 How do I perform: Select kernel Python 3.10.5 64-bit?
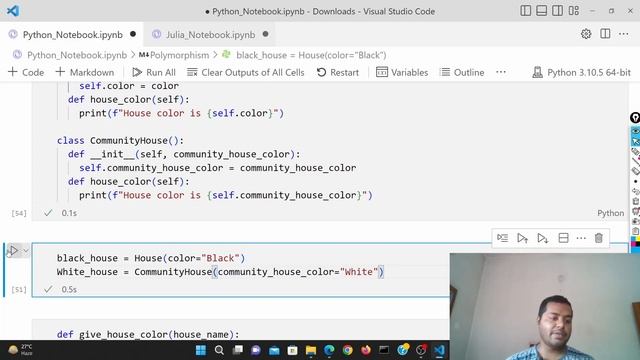[582, 72]
